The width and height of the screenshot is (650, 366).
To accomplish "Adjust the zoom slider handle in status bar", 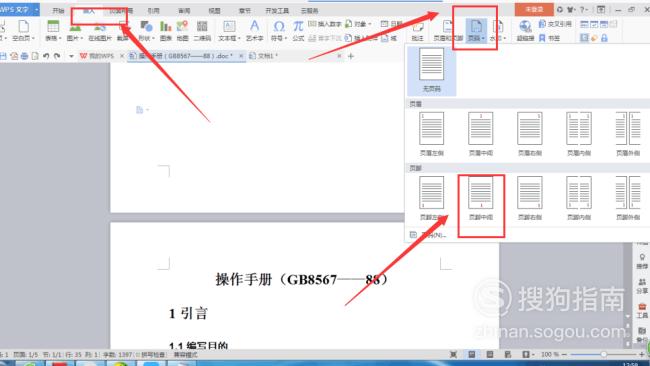I will 604,355.
